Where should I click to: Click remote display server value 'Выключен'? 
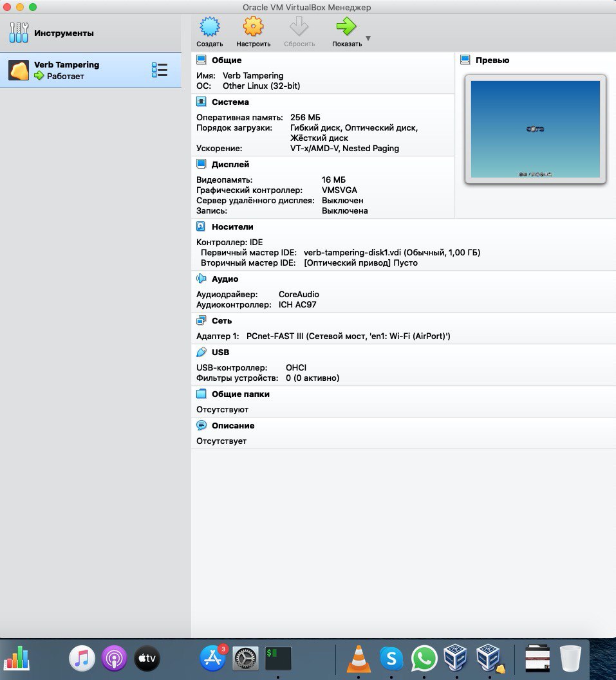click(342, 200)
